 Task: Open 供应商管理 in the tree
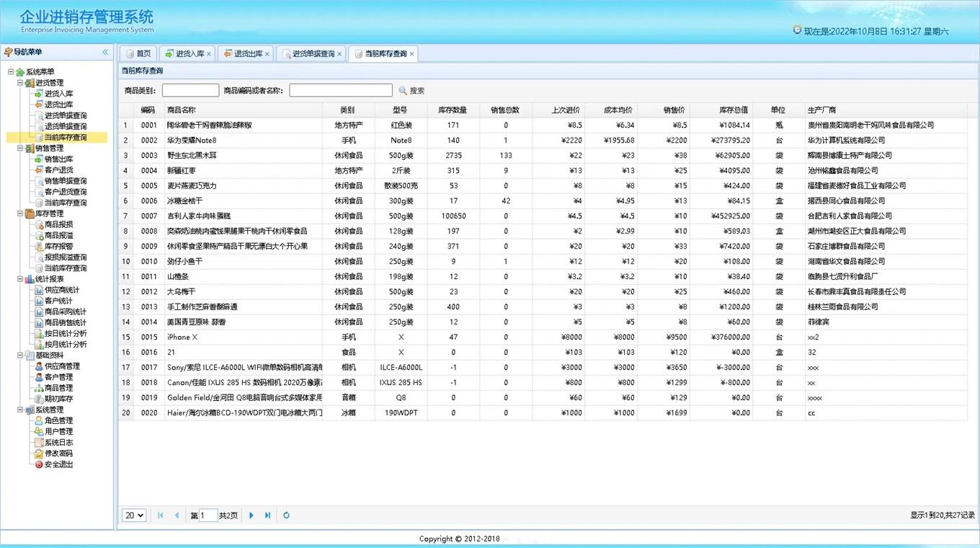click(x=62, y=366)
